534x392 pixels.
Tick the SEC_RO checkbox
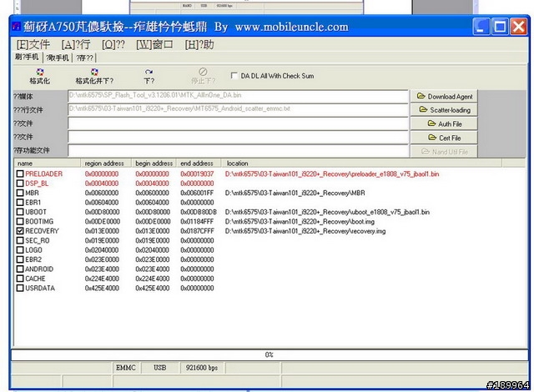[x=20, y=240]
